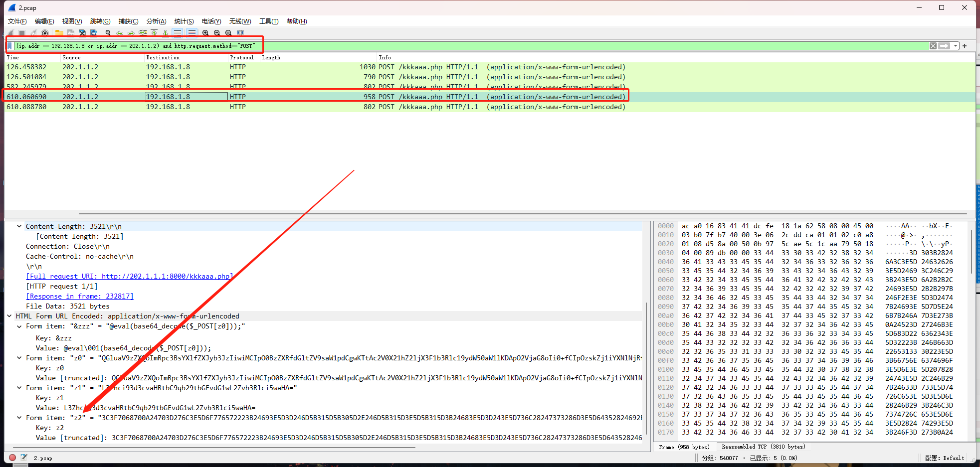Jump to the first packet

point(154,33)
